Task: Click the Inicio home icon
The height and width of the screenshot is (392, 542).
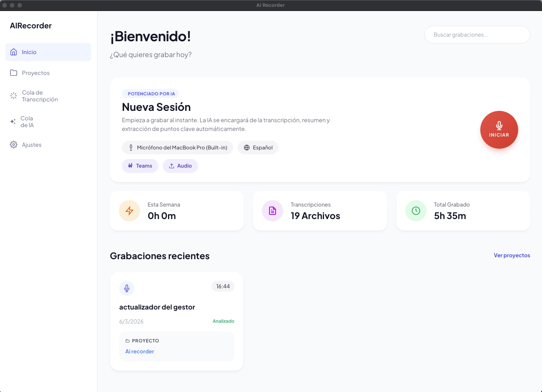Action: coord(14,52)
